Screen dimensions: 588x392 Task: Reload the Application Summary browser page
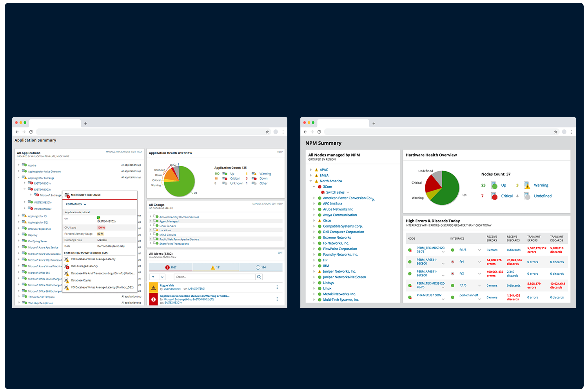point(31,132)
